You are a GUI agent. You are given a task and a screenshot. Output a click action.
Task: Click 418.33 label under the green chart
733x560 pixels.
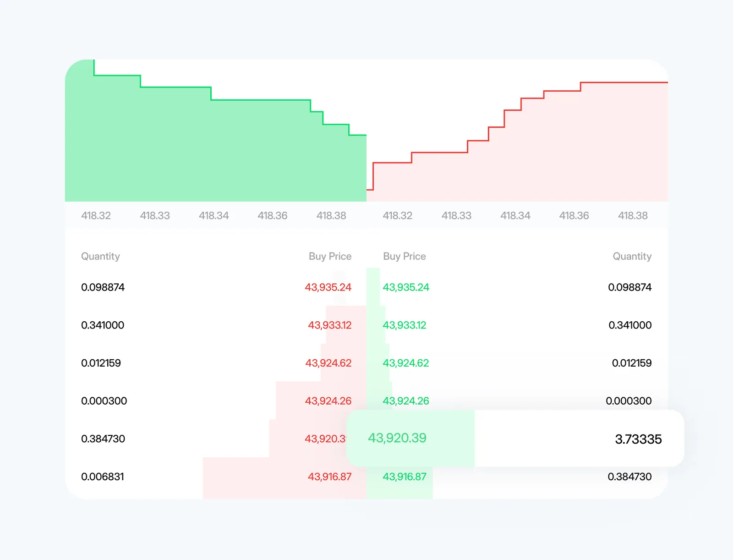point(155,215)
